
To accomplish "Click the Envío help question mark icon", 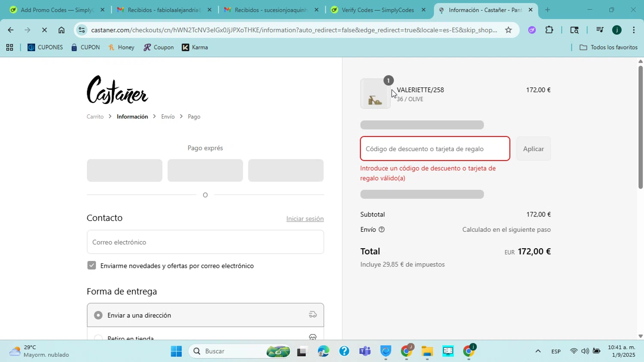I will point(382,230).
